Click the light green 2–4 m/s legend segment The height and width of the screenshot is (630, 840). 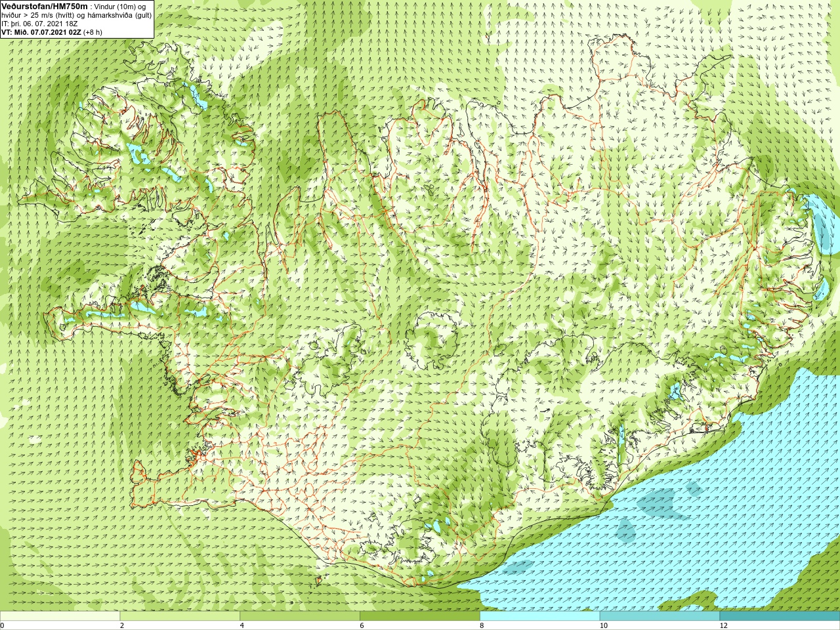pos(180,616)
